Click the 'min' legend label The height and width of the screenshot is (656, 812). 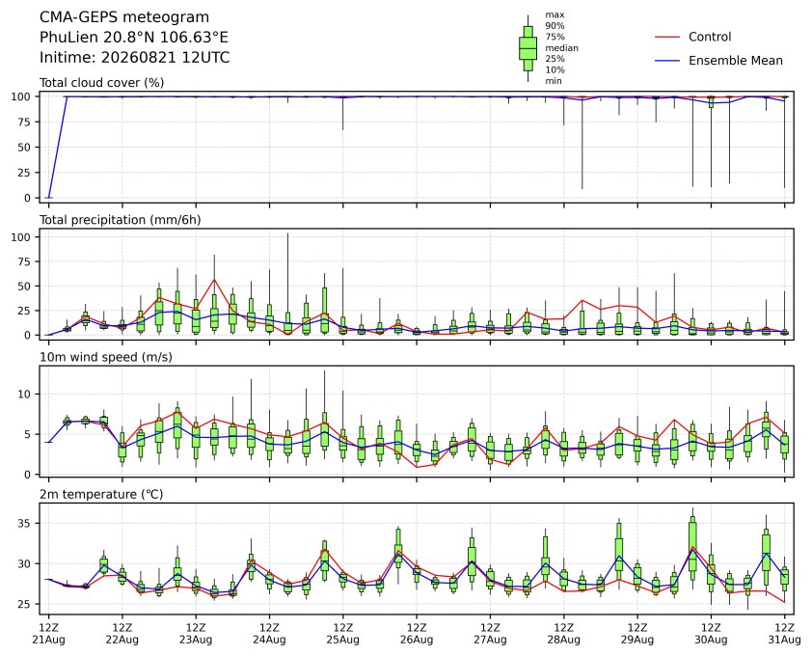[x=554, y=81]
